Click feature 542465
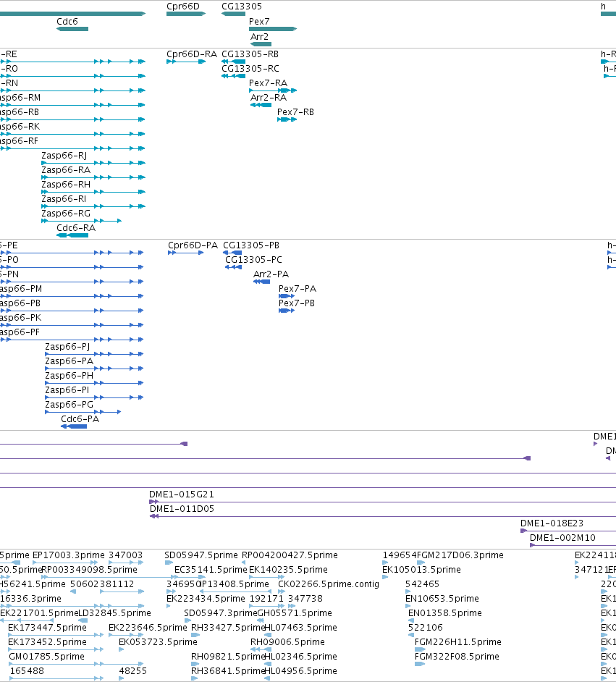616x682 pixels. pos(422,584)
